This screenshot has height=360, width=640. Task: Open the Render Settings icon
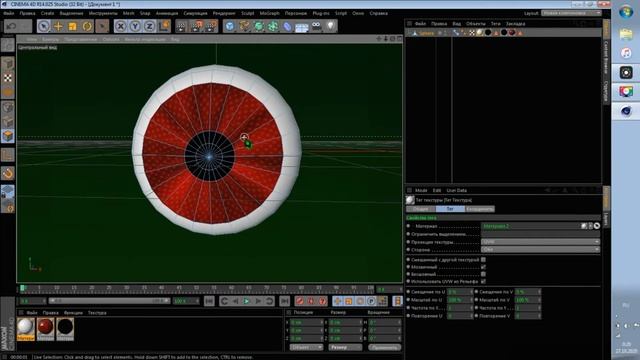[211, 26]
